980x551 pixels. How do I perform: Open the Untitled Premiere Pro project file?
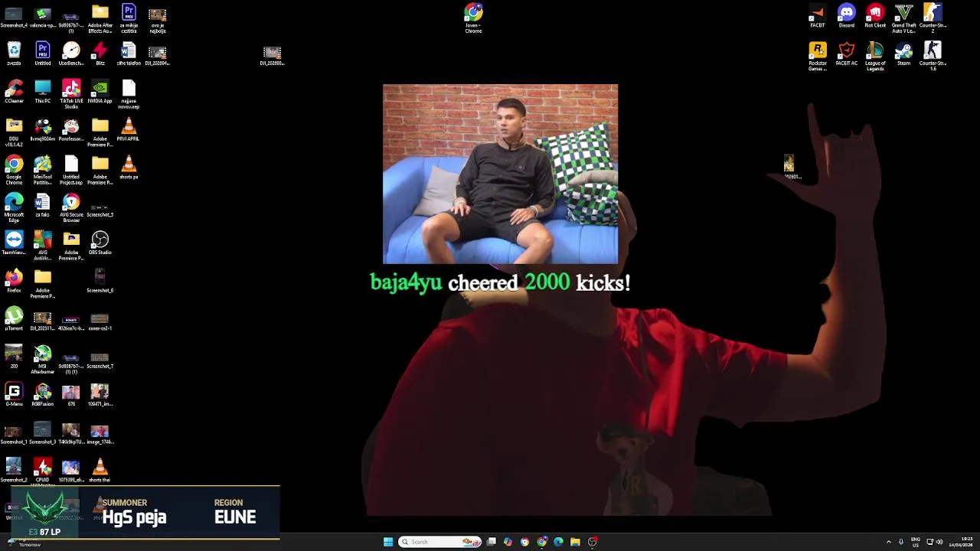point(43,54)
